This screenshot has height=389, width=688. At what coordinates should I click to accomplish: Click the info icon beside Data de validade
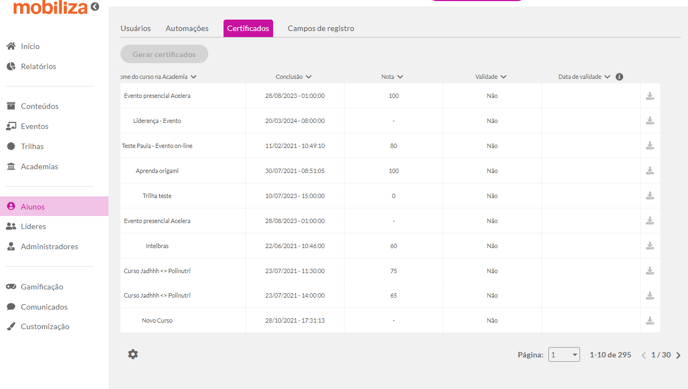(x=619, y=77)
